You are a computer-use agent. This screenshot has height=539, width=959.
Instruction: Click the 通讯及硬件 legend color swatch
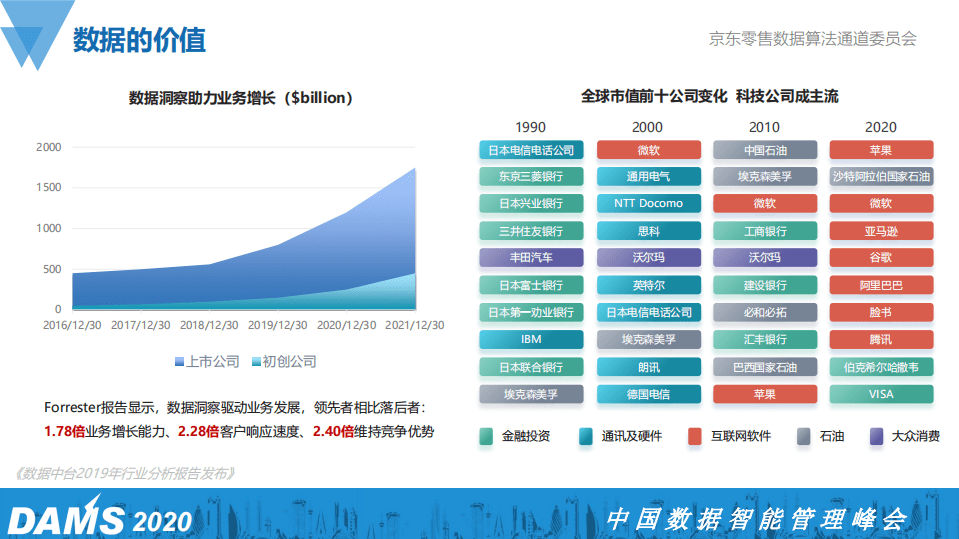(x=585, y=436)
